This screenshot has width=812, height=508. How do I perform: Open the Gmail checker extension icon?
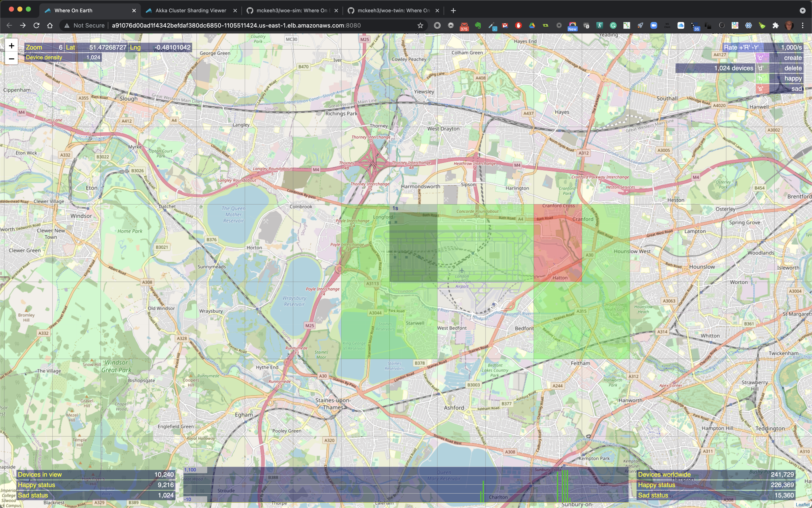(505, 26)
